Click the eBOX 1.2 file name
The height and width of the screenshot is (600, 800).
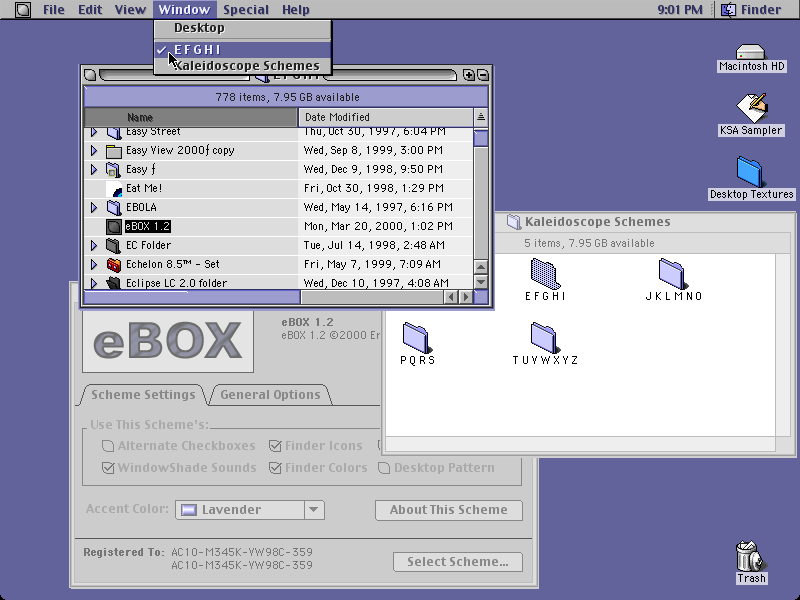click(147, 226)
